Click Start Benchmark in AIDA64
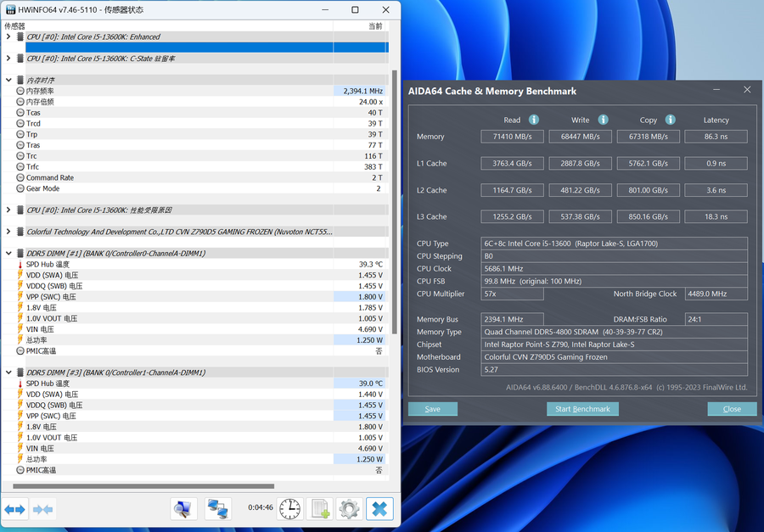The width and height of the screenshot is (764, 532). click(x=582, y=409)
